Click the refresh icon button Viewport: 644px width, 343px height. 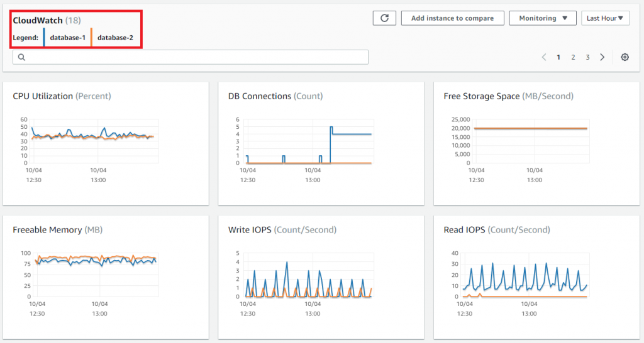click(x=384, y=18)
